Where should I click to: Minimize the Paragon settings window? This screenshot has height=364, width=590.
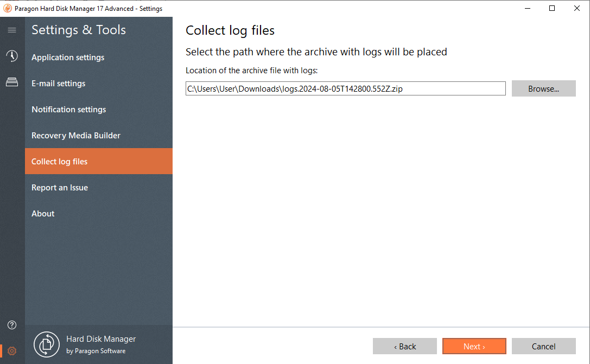(x=526, y=8)
